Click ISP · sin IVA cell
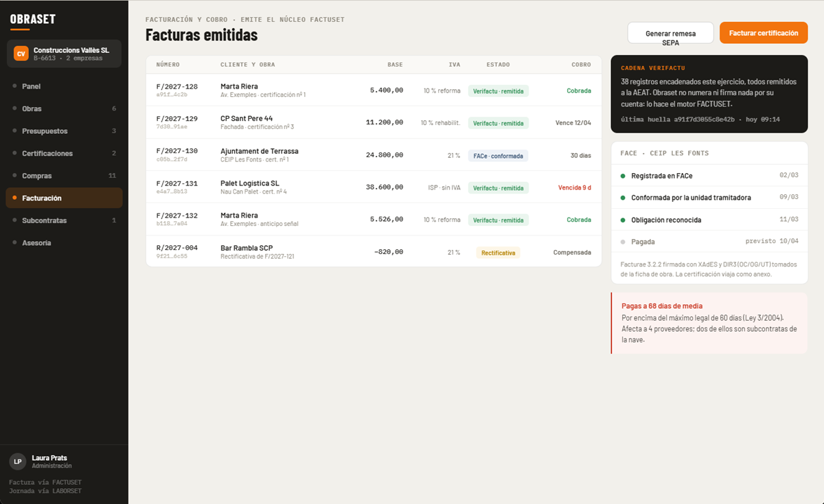Image resolution: width=824 pixels, height=504 pixels. (444, 187)
